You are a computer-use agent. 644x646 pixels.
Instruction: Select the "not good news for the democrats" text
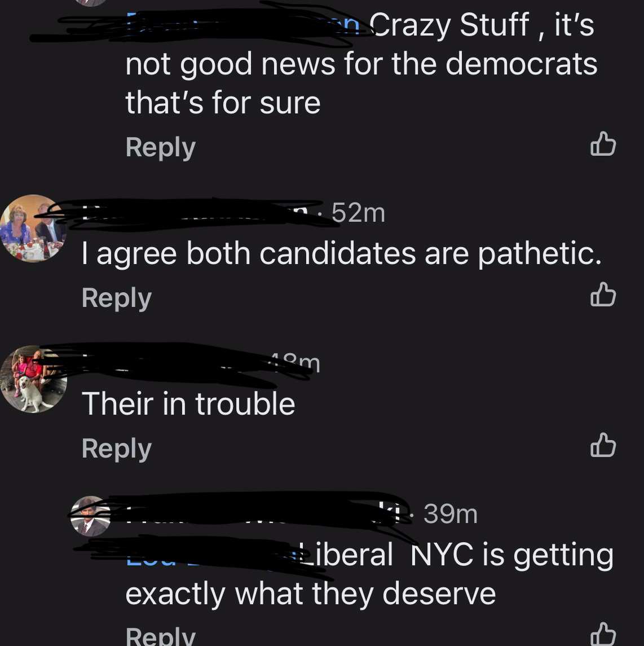pyautogui.click(x=361, y=64)
